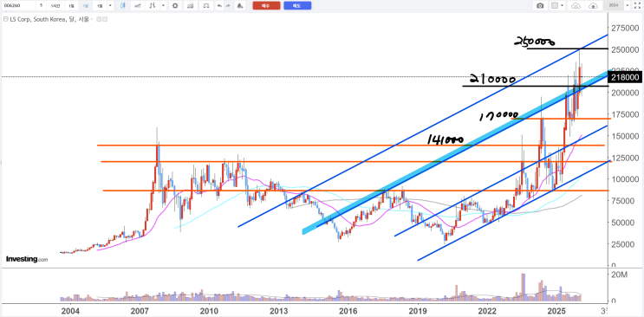Take a chart snapshot with the camera
Viewport: 644px width, 317px height.
point(540,6)
